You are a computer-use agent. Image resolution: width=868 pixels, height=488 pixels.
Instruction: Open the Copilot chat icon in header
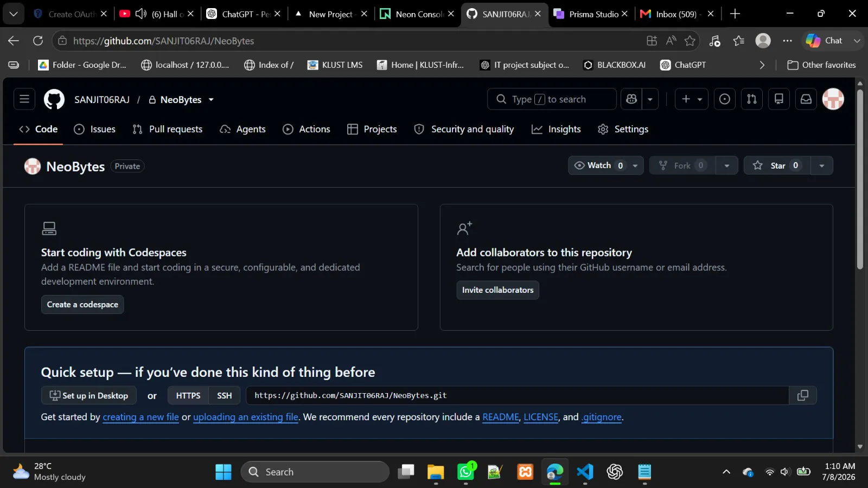coord(631,99)
